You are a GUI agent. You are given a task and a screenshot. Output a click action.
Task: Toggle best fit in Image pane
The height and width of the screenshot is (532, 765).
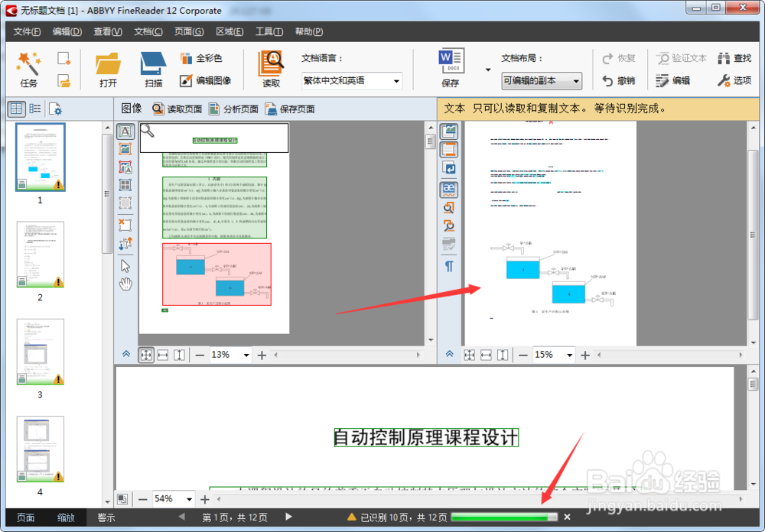(x=146, y=355)
